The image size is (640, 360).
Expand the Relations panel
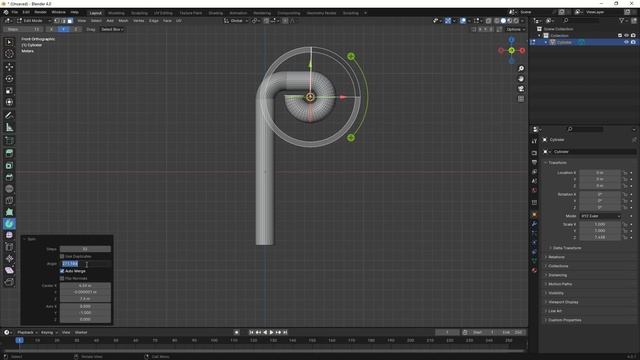[556, 257]
